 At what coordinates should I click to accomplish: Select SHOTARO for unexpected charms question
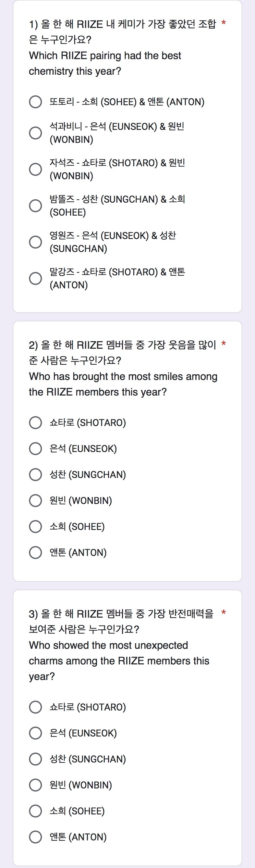(x=35, y=707)
